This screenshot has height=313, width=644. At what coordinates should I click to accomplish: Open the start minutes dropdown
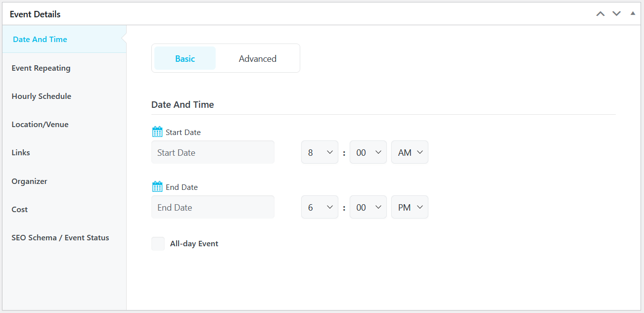[368, 152]
